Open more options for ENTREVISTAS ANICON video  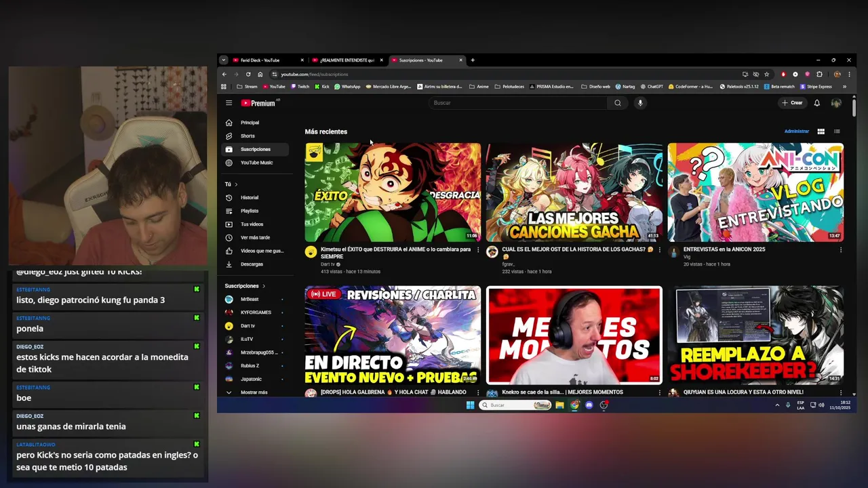coord(841,250)
